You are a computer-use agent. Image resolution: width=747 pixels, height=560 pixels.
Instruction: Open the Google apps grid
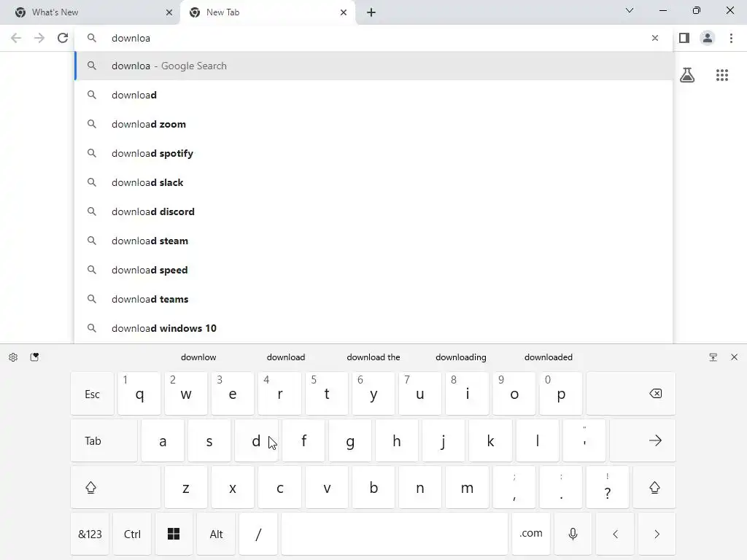tap(722, 75)
